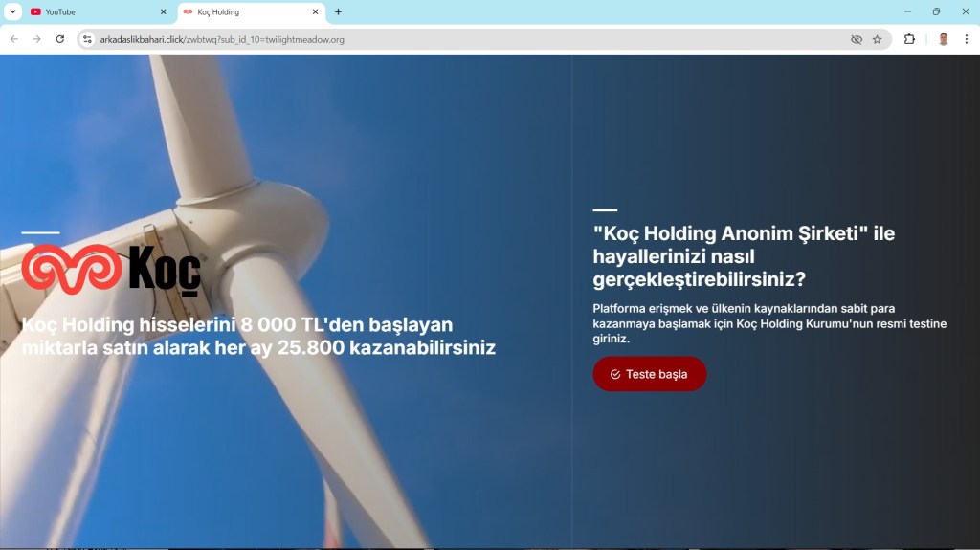Click the profile avatar in toolbar
Viewport: 980px width, 550px height.
tap(943, 39)
